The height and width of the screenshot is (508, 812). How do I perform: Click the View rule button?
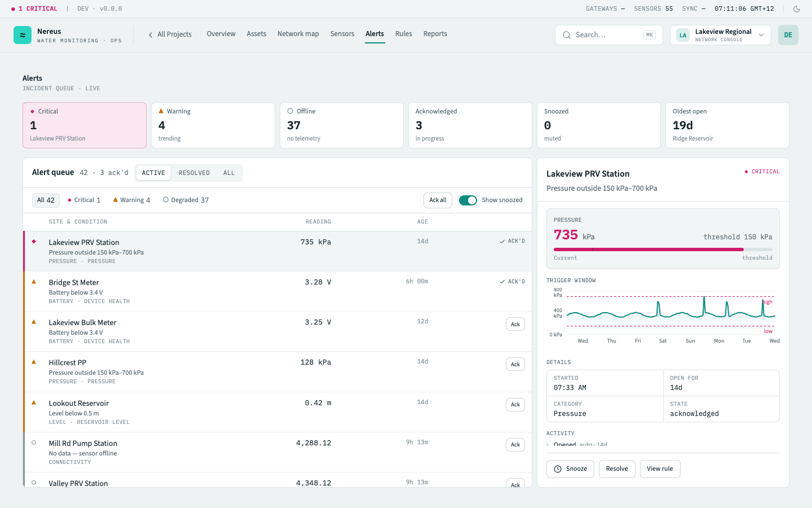(660, 469)
